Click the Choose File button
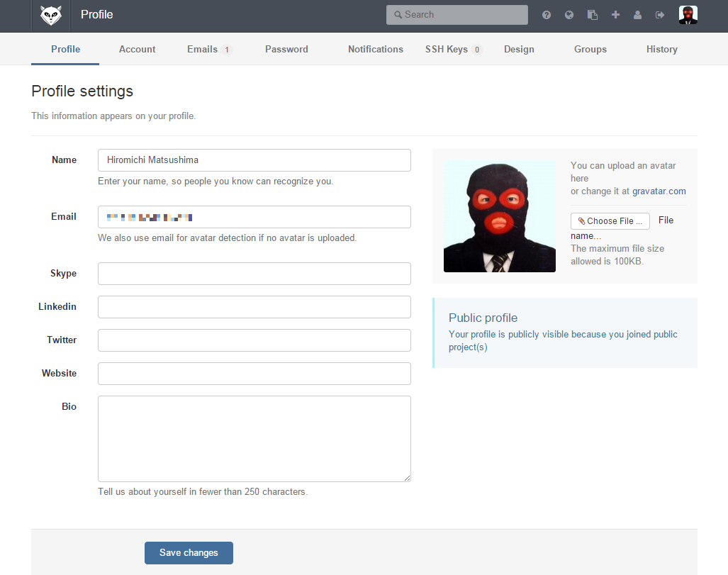Screen dimensions: 728x575 [610, 221]
